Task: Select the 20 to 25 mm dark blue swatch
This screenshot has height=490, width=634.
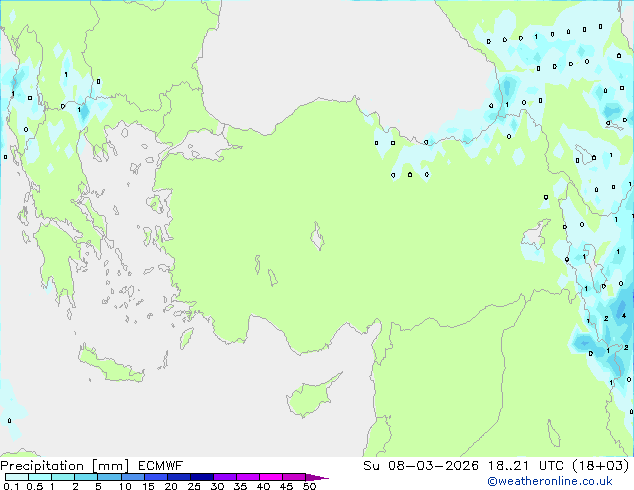Action: tap(180, 478)
